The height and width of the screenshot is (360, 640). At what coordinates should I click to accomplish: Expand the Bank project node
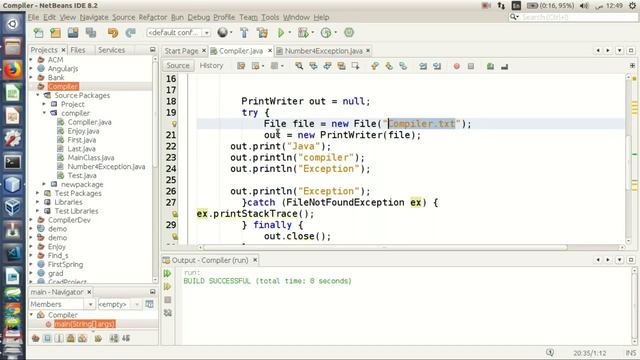(x=31, y=78)
